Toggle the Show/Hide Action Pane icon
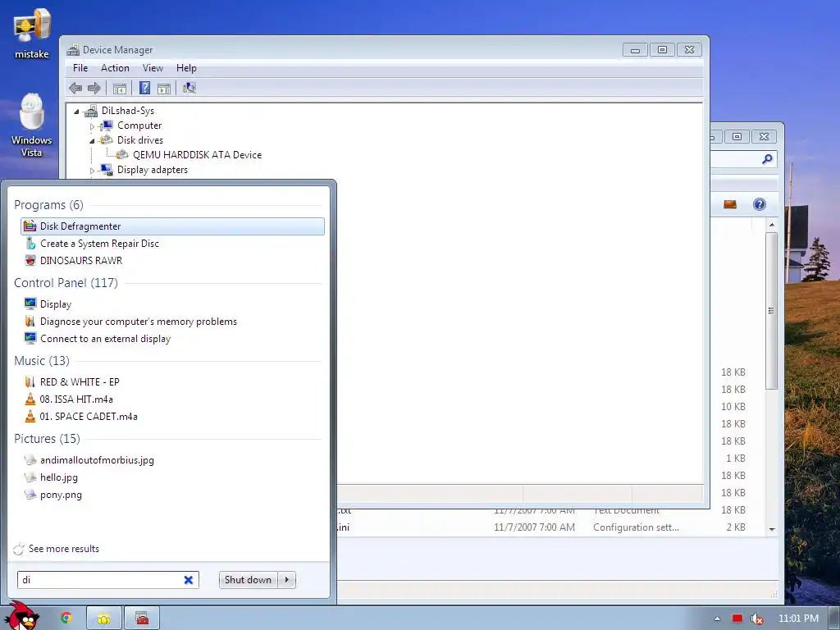This screenshot has height=630, width=840. click(164, 89)
